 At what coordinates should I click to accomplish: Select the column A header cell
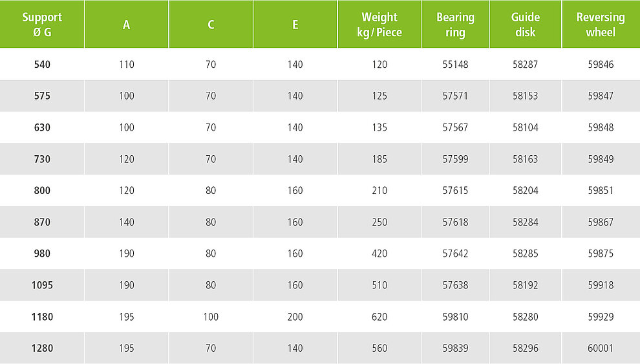[x=127, y=25]
